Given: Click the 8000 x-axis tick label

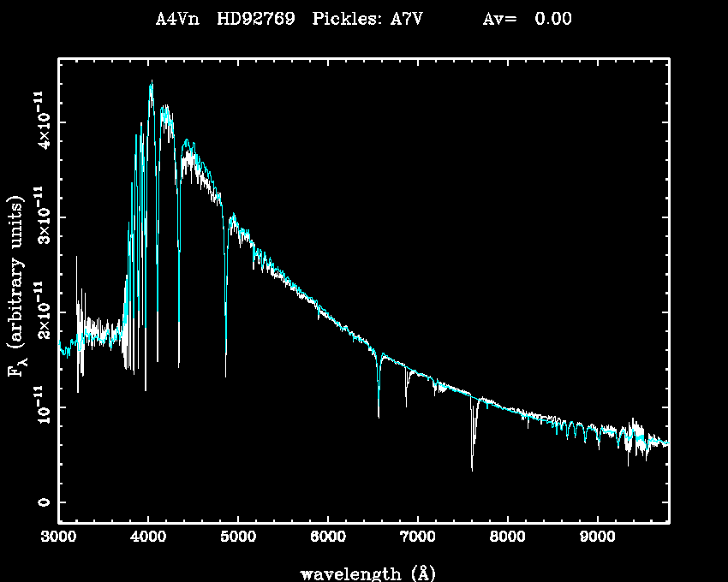Looking at the screenshot, I should pos(507,538).
